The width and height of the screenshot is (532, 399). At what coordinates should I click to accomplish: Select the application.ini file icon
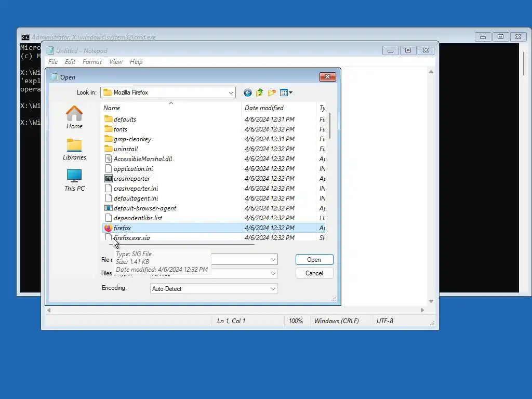[108, 168]
